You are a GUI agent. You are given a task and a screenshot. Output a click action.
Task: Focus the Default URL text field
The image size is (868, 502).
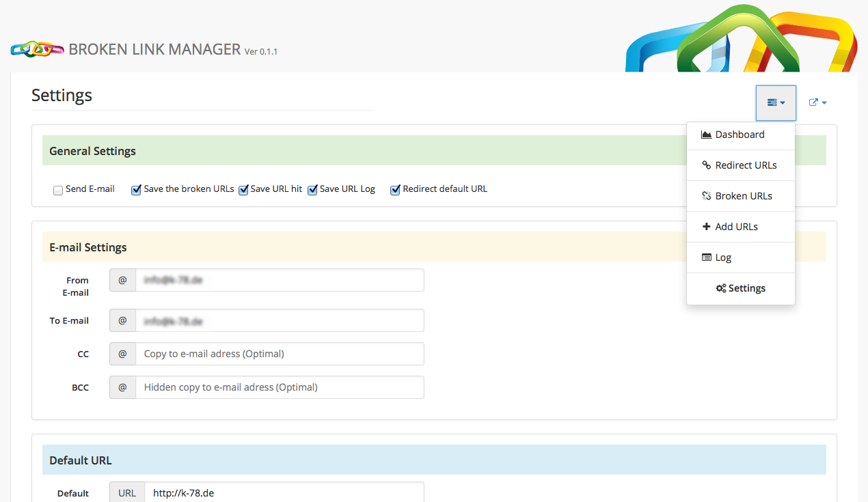(284, 492)
